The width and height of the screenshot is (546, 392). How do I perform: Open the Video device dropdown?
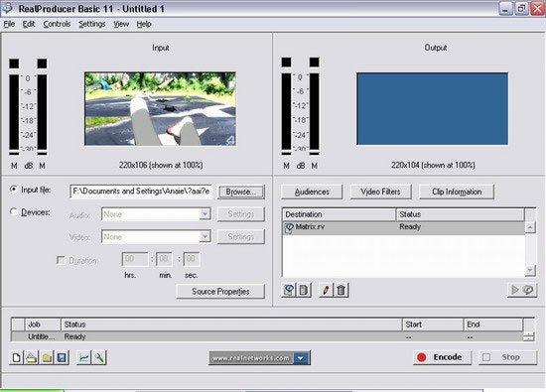tap(205, 236)
